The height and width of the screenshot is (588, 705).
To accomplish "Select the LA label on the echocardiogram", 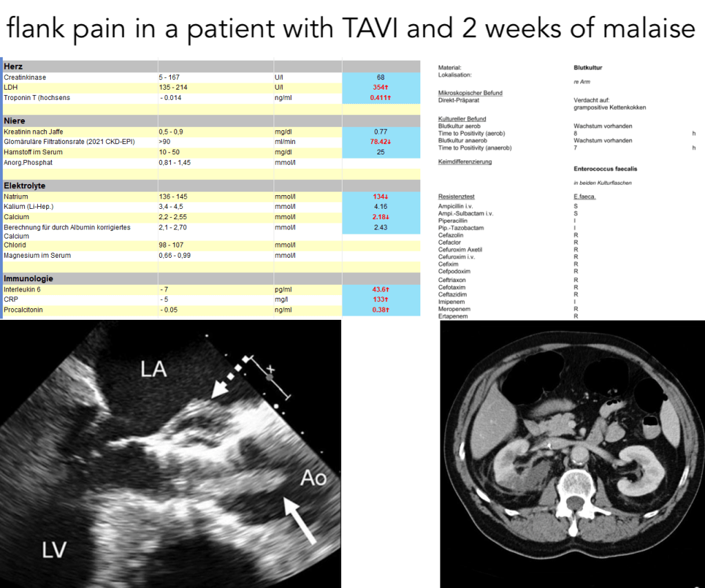I will [154, 368].
